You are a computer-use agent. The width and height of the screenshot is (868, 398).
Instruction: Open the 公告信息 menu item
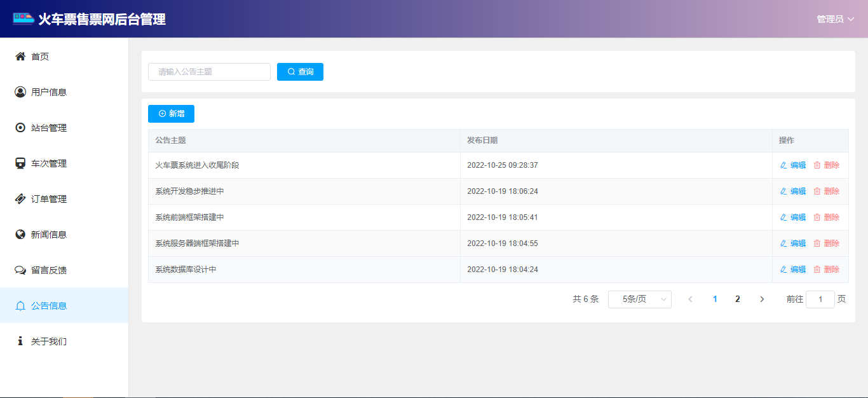coord(49,306)
